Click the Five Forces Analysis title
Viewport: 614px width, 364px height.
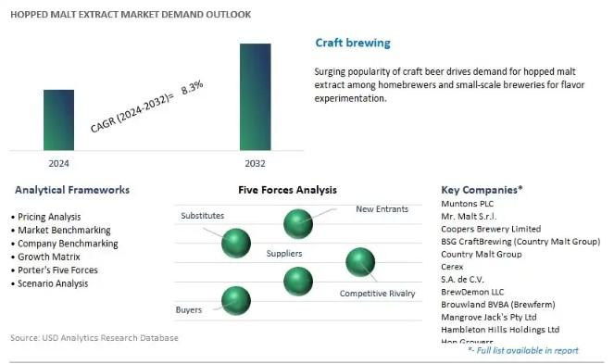tap(287, 190)
